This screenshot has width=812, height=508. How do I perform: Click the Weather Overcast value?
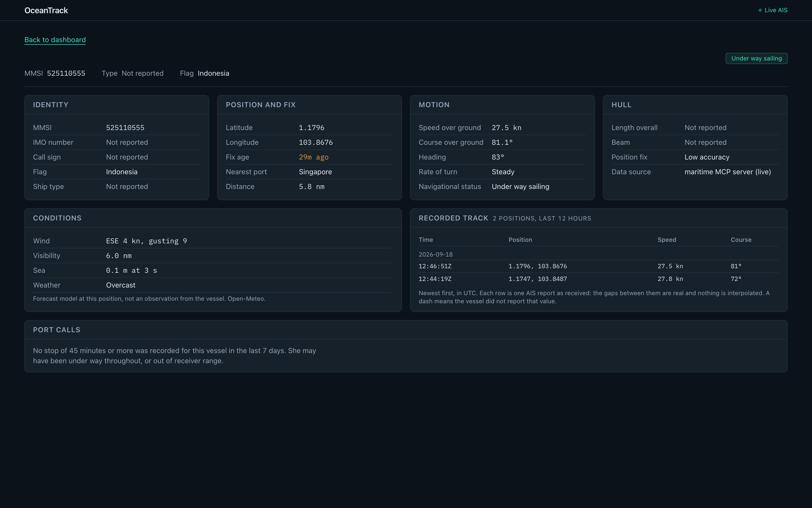click(x=121, y=285)
